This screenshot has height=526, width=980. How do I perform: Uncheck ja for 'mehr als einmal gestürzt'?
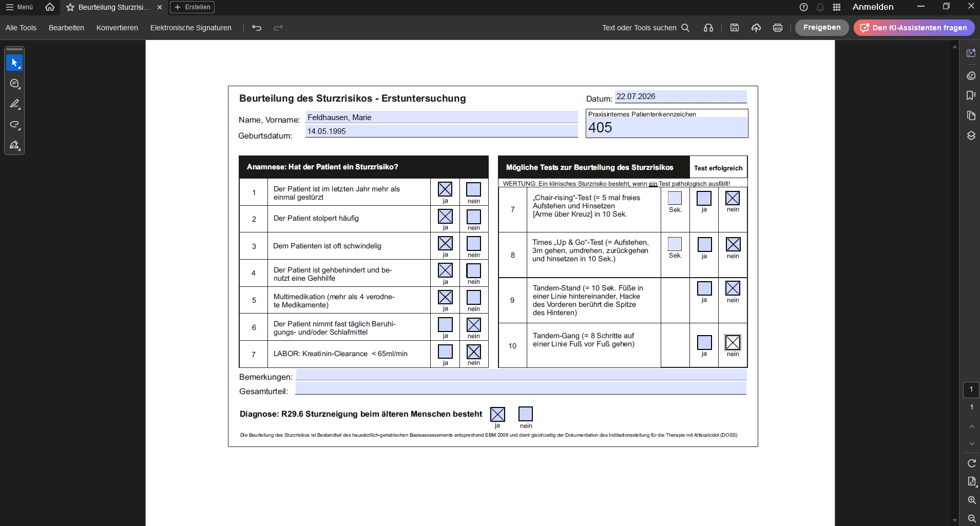(x=445, y=189)
